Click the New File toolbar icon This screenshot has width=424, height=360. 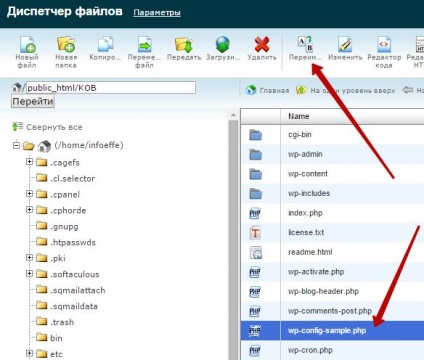click(27, 44)
